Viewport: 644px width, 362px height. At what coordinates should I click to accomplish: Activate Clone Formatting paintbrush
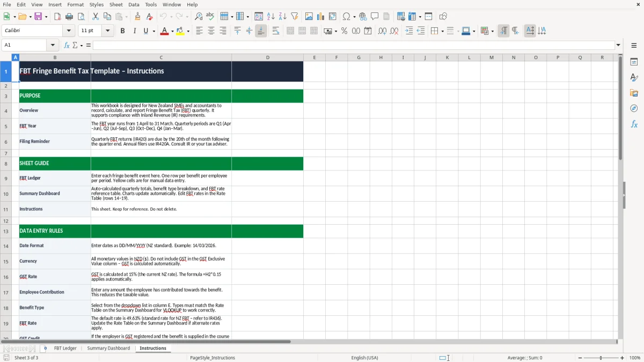(138, 17)
